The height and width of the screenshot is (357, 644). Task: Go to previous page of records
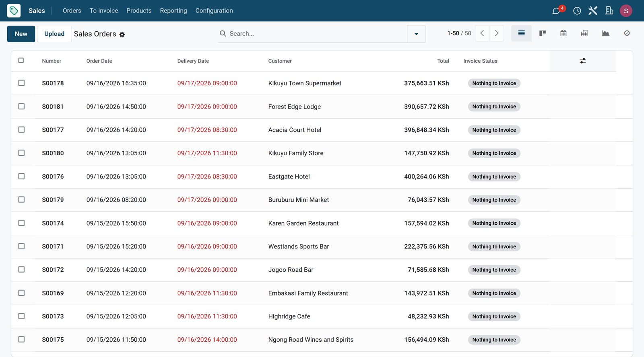(x=482, y=33)
